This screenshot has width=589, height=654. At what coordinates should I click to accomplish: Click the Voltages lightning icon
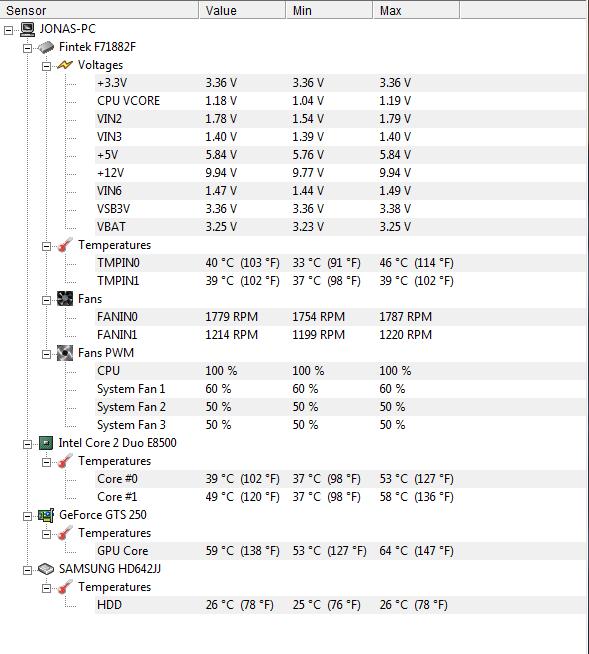click(65, 65)
